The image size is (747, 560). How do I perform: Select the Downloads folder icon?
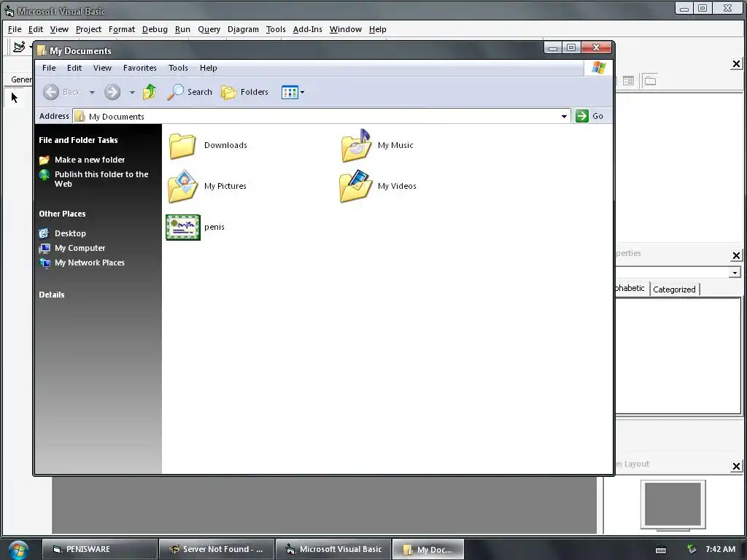(x=182, y=145)
